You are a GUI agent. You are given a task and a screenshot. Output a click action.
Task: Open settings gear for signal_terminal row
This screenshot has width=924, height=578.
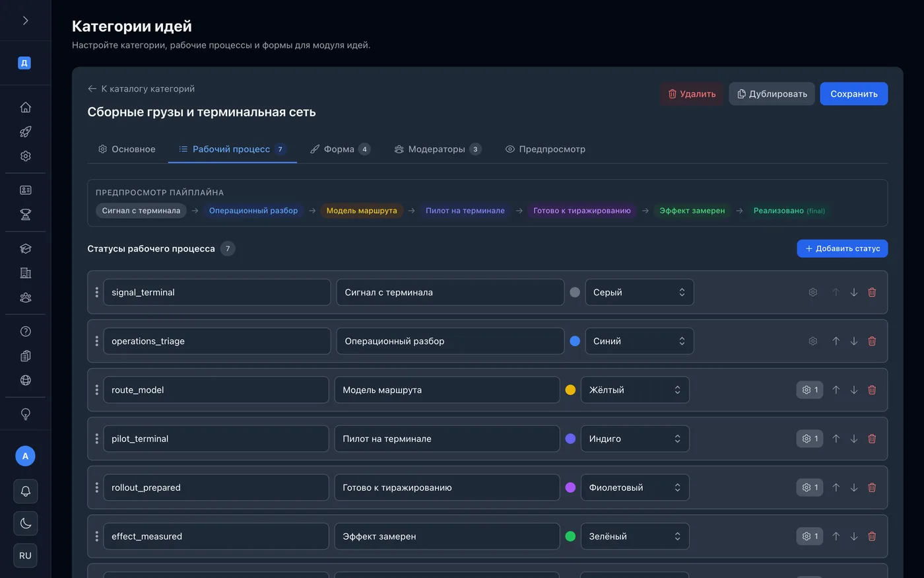pos(812,292)
